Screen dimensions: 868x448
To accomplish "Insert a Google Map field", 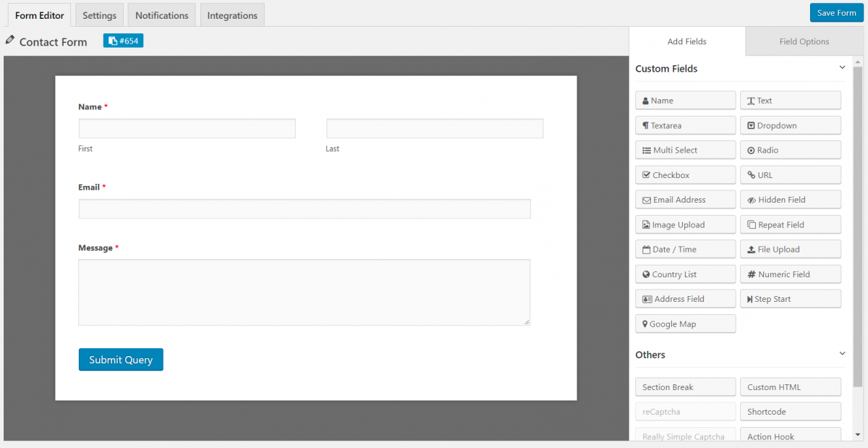I will tap(684, 324).
